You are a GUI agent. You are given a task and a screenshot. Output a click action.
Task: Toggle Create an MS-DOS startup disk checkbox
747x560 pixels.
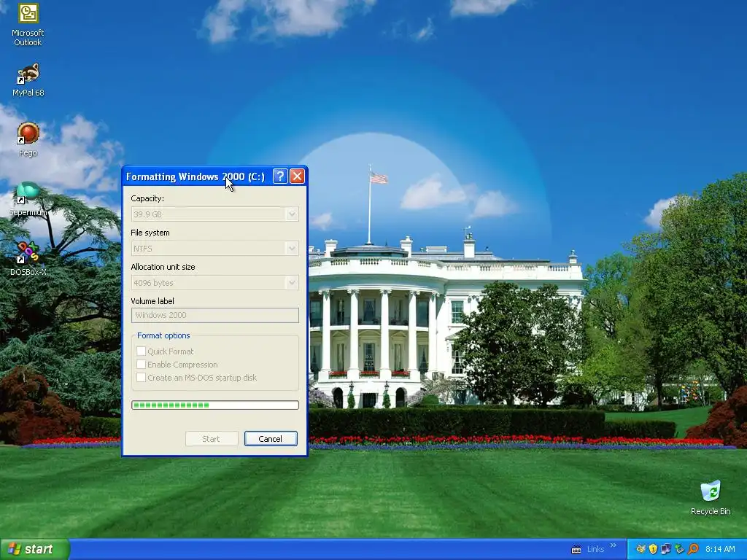(142, 378)
